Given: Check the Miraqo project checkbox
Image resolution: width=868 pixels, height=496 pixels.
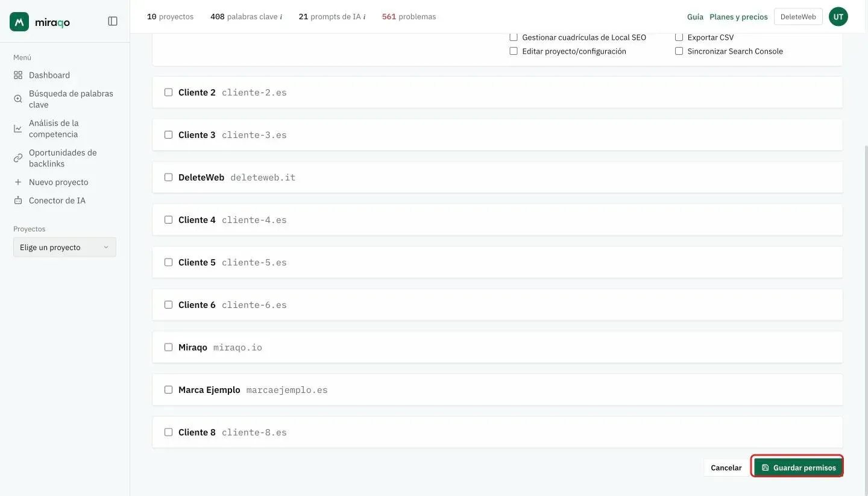Looking at the screenshot, I should point(168,347).
